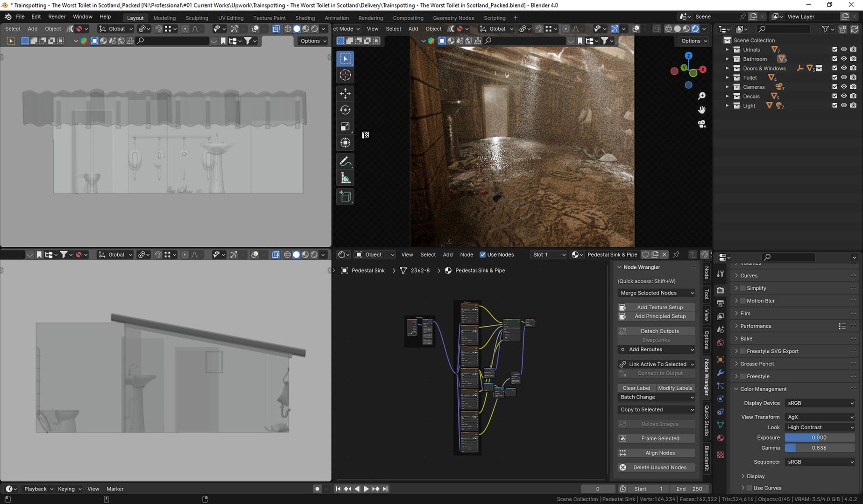This screenshot has width=863, height=504.
Task: Select the Cursor tool in viewport toolbar
Action: coord(345,75)
